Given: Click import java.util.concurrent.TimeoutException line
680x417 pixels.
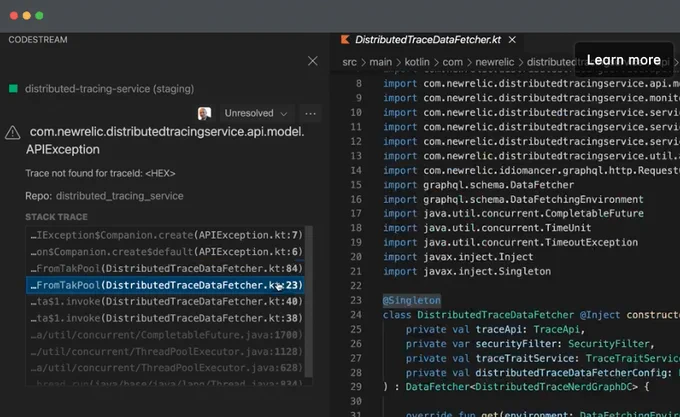Looking at the screenshot, I should click(510, 242).
